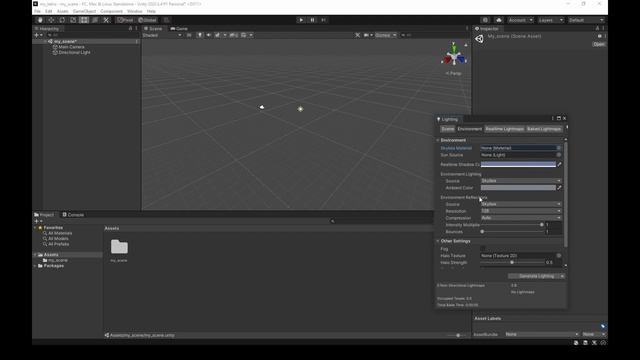Open the Shaded draw mode dropdown
The height and width of the screenshot is (360, 640).
(162, 35)
